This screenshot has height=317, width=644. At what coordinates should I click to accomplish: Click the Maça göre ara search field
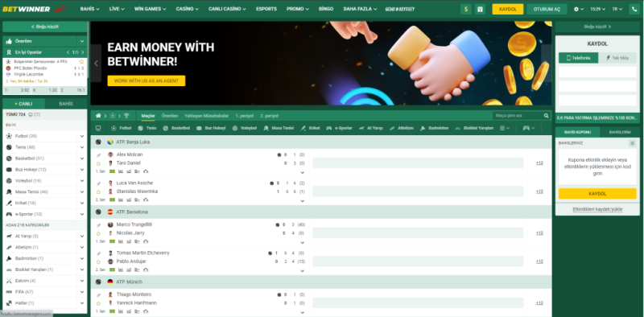click(518, 116)
